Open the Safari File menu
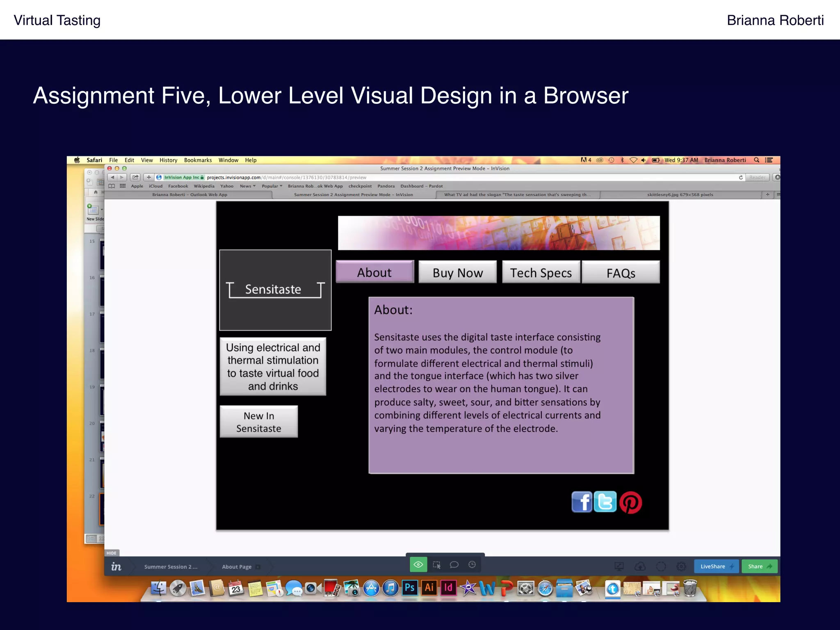 coord(114,160)
